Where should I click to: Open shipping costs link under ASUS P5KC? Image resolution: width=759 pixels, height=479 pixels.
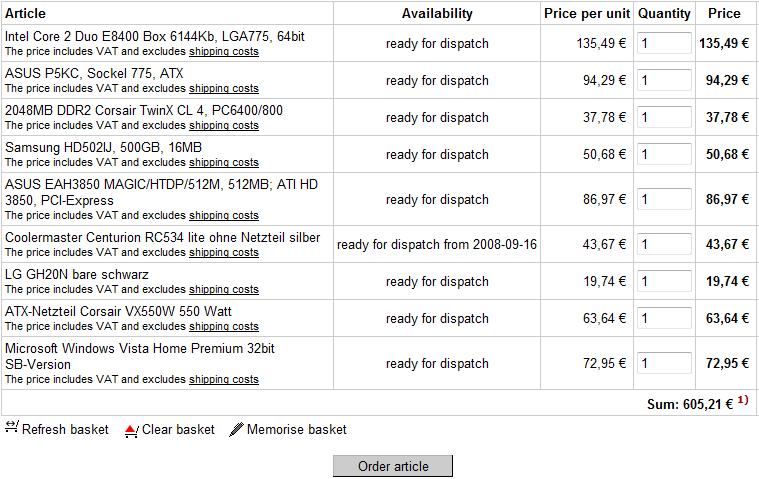pos(224,88)
